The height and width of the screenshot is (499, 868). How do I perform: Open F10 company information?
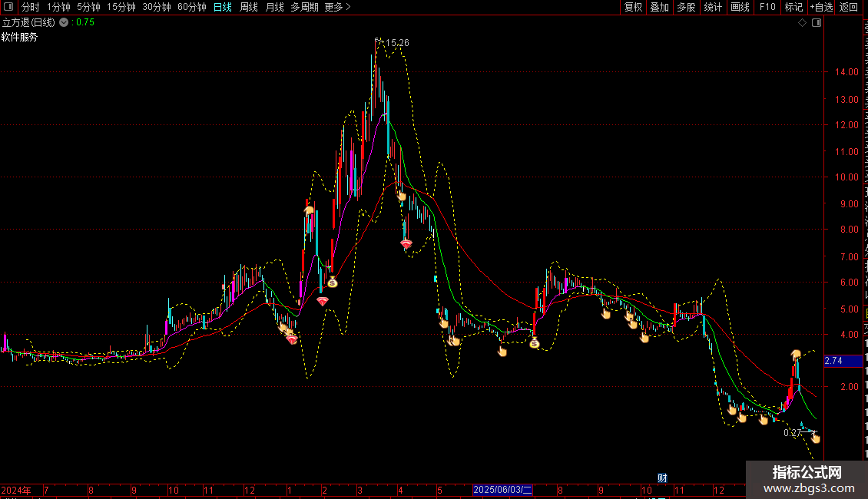(x=767, y=7)
